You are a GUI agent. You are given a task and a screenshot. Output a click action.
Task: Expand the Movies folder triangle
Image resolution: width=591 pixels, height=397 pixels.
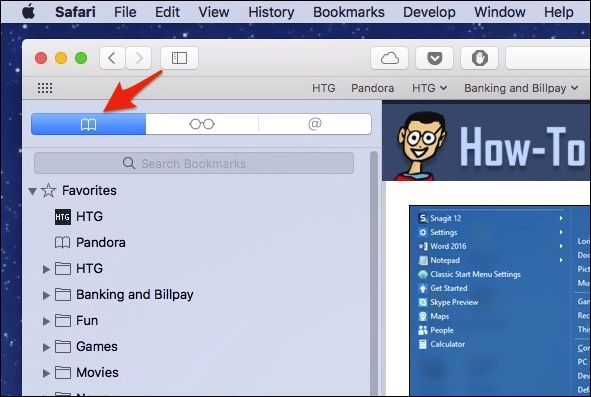coord(46,373)
